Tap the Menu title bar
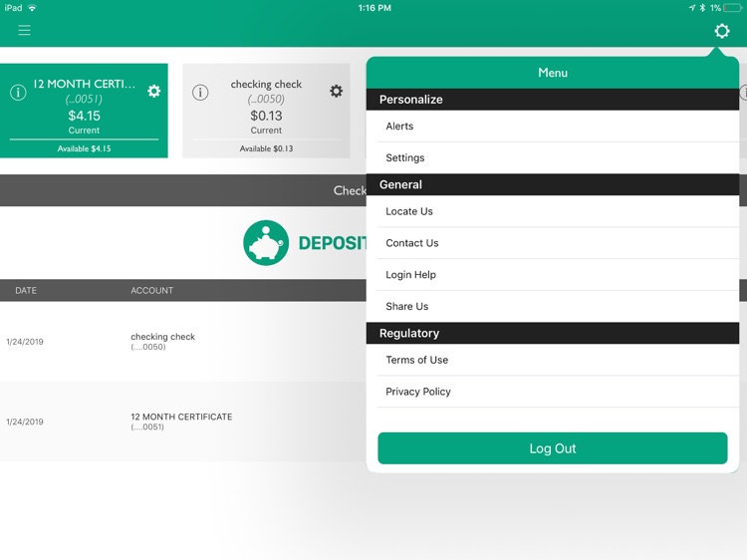This screenshot has height=560, width=747. [553, 73]
